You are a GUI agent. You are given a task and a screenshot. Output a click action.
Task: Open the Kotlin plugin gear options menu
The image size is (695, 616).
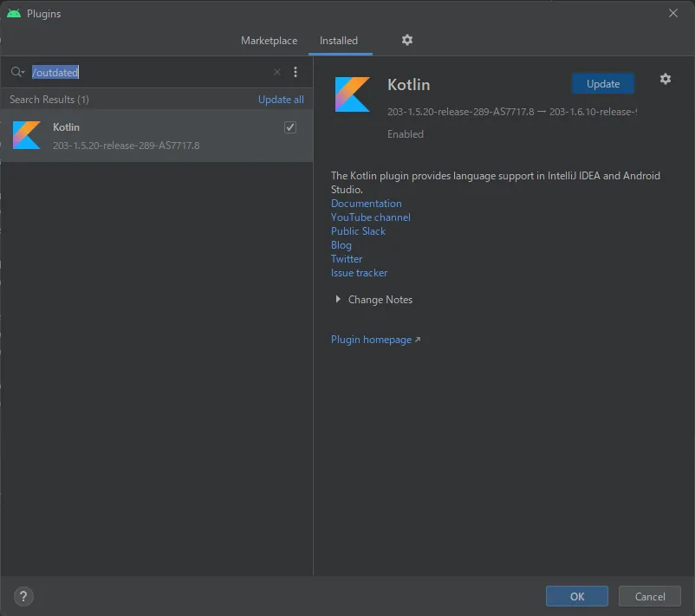pyautogui.click(x=665, y=79)
